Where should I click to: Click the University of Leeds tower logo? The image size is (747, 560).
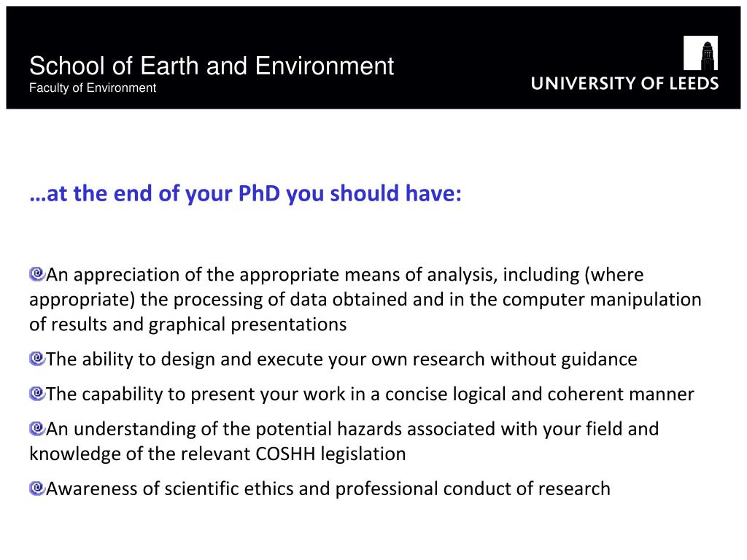coord(700,52)
